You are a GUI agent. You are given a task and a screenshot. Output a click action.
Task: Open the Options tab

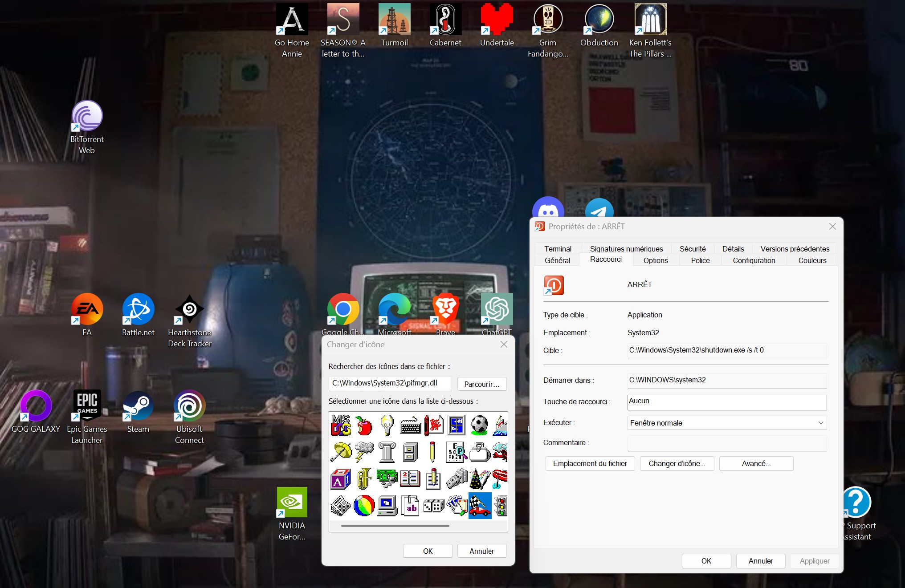pyautogui.click(x=656, y=260)
